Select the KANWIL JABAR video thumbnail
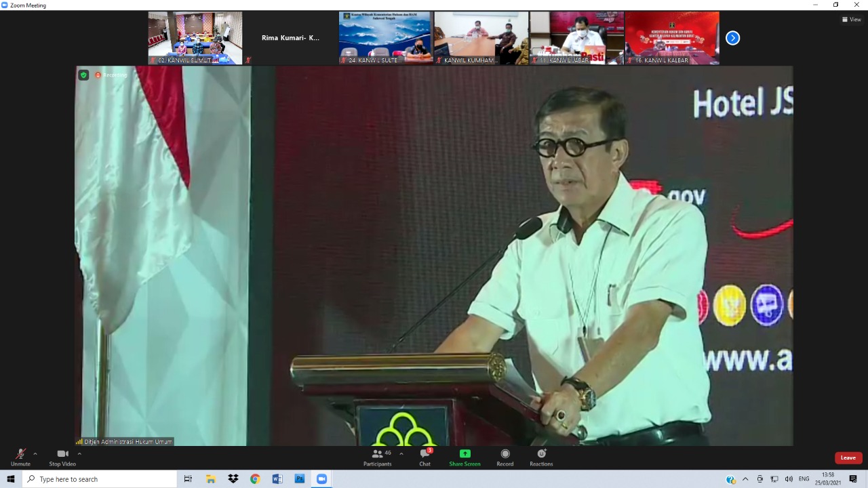 [576, 38]
